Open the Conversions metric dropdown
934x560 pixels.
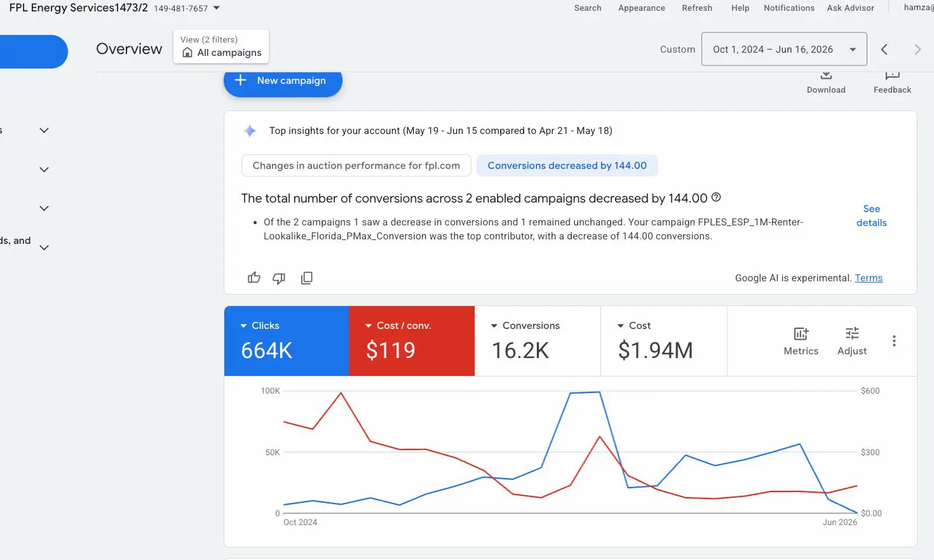click(x=525, y=326)
